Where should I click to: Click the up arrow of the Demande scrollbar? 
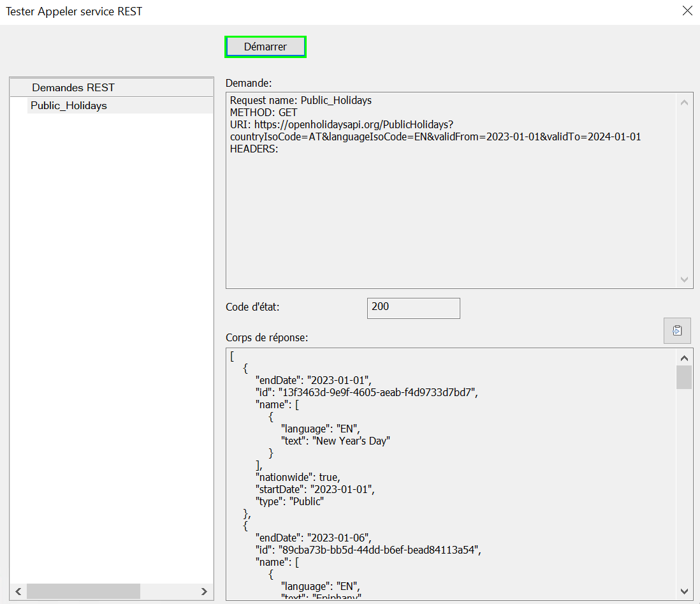tap(684, 103)
